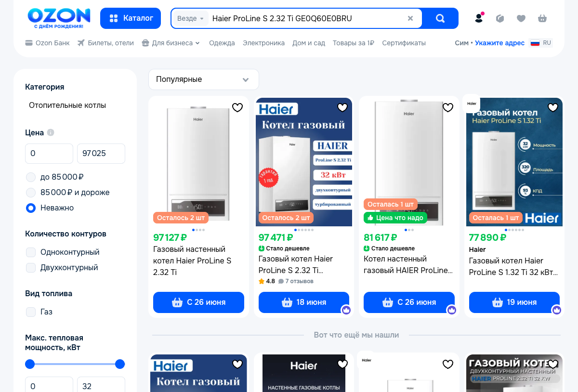Add boiler to cart, 18 июня delivery
The height and width of the screenshot is (392, 578).
click(x=304, y=302)
